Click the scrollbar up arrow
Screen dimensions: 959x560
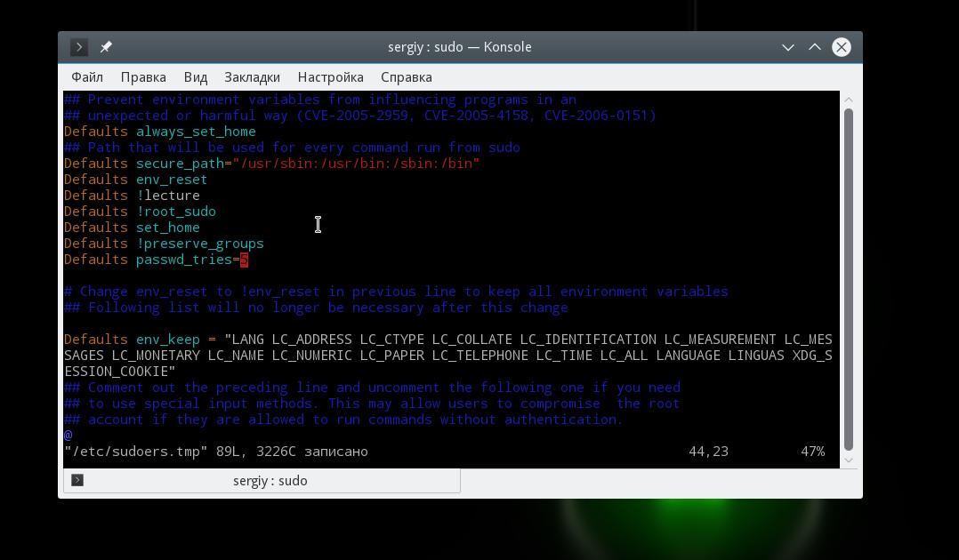(849, 100)
